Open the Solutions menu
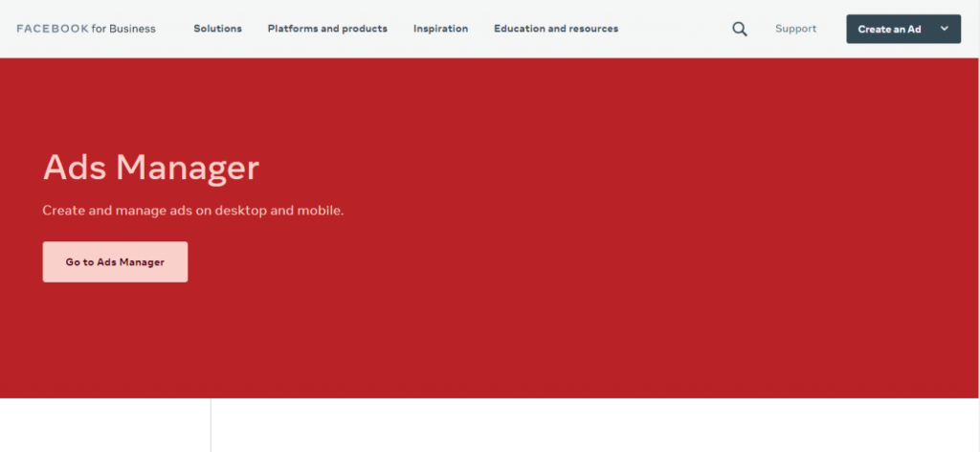Image resolution: width=980 pixels, height=452 pixels. point(217,29)
